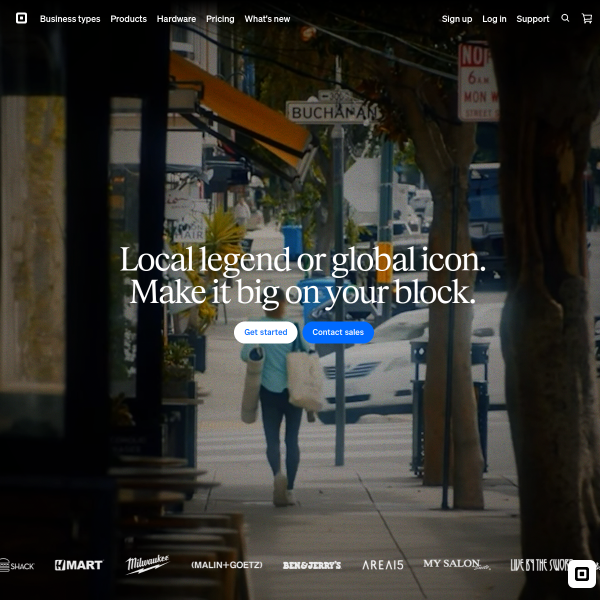Click the Get started button
The width and height of the screenshot is (600, 600).
(266, 332)
